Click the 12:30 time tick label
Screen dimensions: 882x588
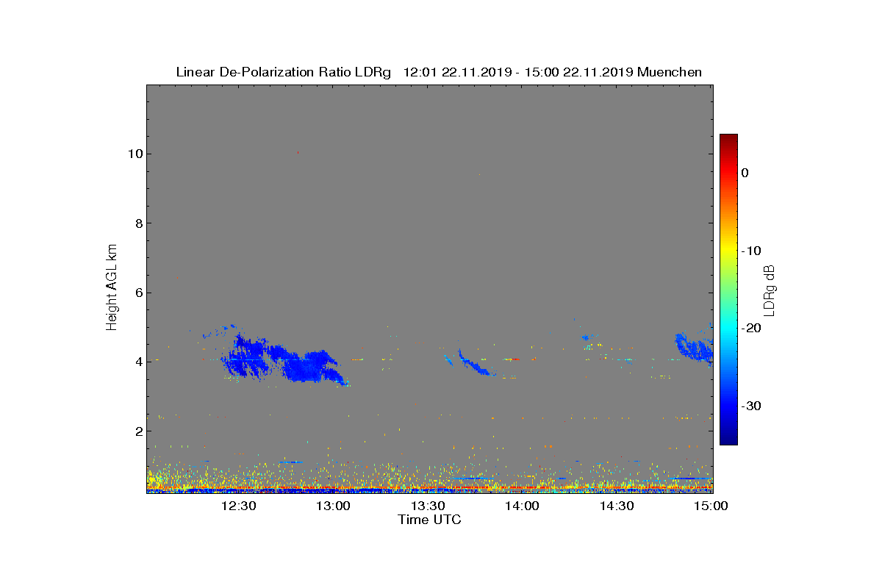238,506
